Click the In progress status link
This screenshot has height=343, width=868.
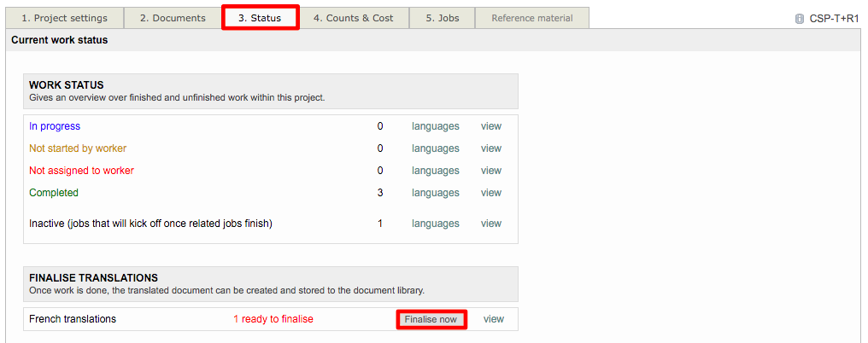click(x=55, y=126)
